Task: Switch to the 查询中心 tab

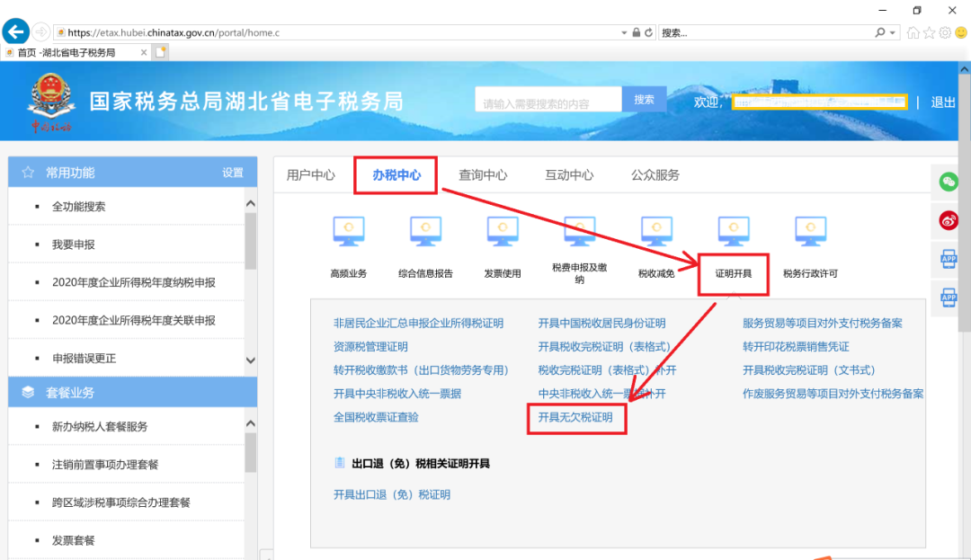Action: pyautogui.click(x=483, y=175)
